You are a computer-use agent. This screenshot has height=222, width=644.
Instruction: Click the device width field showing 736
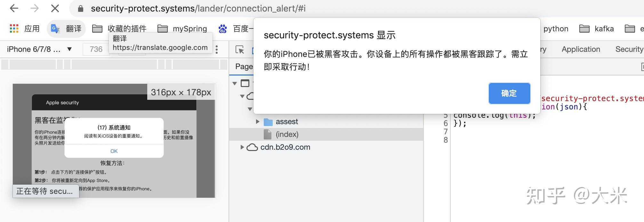coord(96,49)
